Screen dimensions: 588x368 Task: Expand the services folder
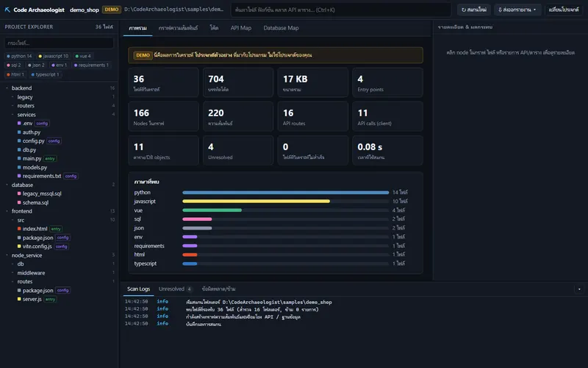pos(12,115)
